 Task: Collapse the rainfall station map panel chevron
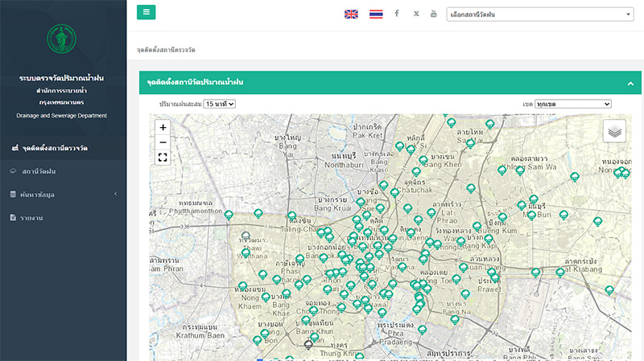click(x=630, y=84)
